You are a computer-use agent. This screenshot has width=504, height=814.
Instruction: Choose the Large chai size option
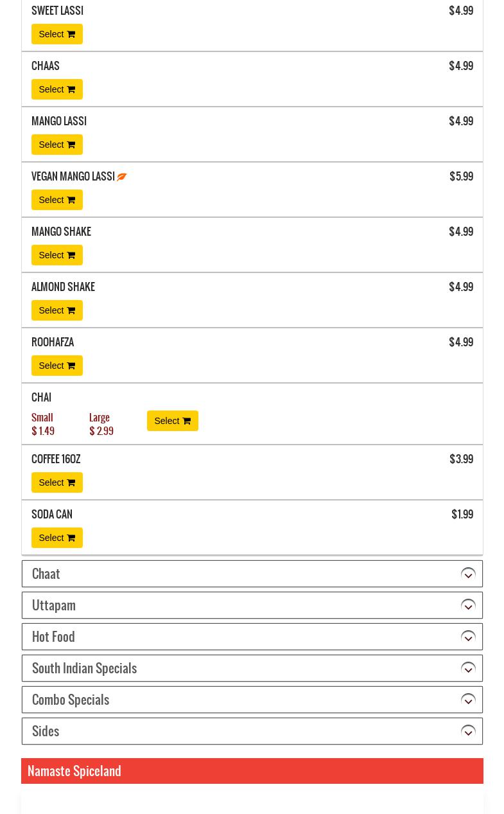[x=101, y=424]
